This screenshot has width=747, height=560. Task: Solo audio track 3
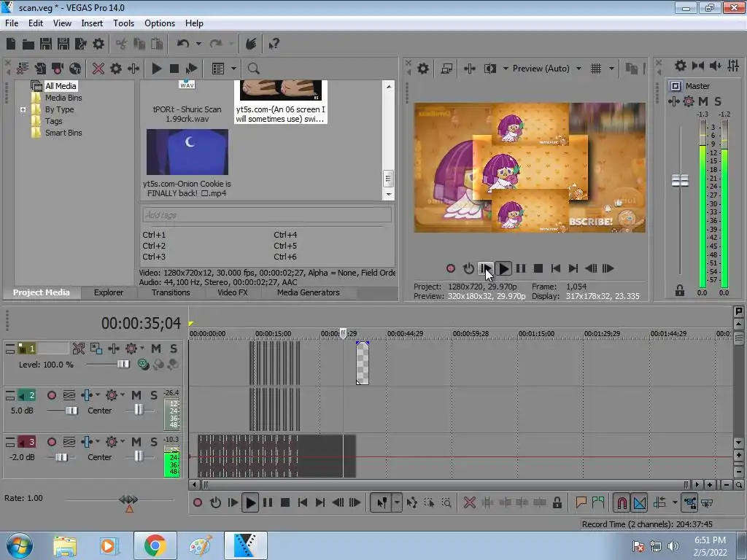click(154, 442)
